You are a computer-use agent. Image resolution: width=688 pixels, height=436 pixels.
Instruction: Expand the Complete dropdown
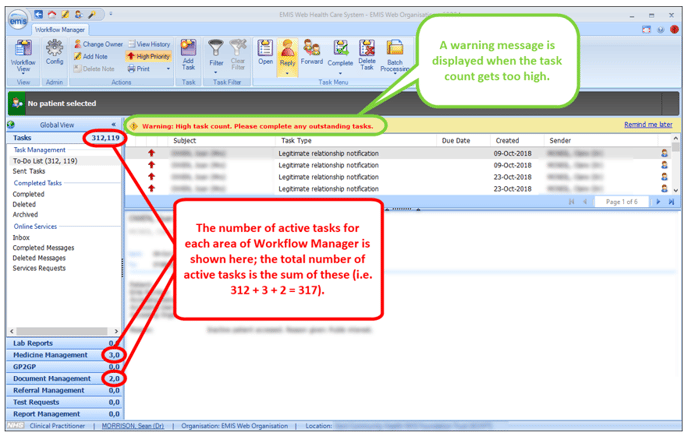tap(341, 70)
